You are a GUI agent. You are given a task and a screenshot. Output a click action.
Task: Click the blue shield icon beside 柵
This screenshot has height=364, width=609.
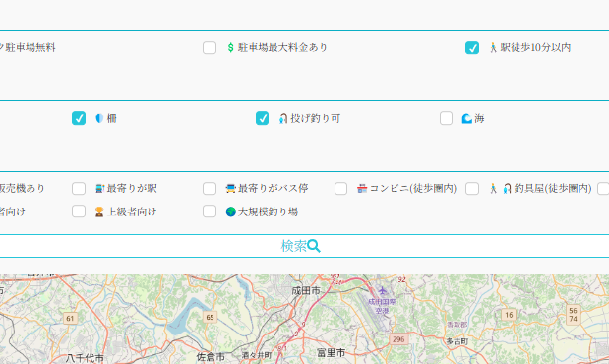[x=99, y=118]
